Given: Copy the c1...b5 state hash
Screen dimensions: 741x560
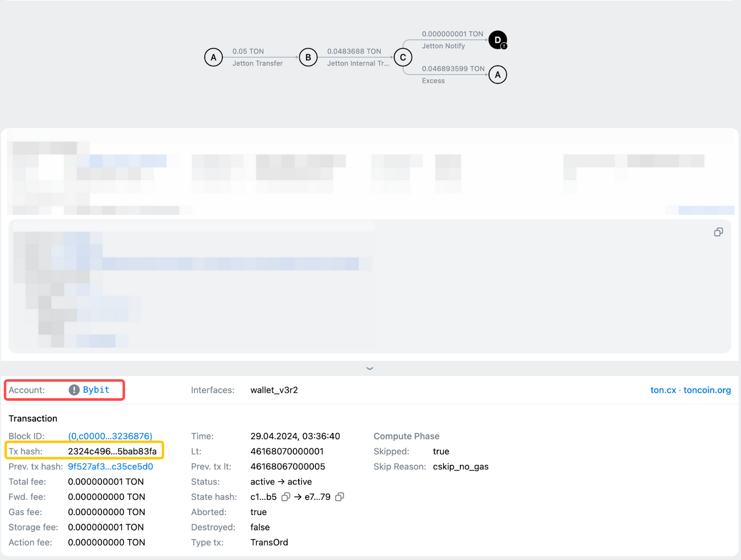Looking at the screenshot, I should pos(286,497).
